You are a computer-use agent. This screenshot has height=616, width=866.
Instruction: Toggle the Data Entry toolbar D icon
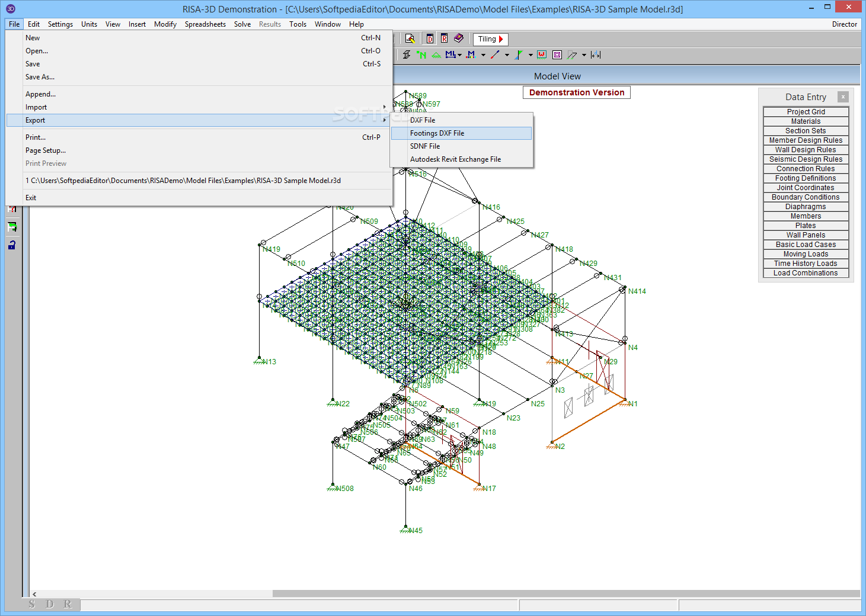pos(430,38)
